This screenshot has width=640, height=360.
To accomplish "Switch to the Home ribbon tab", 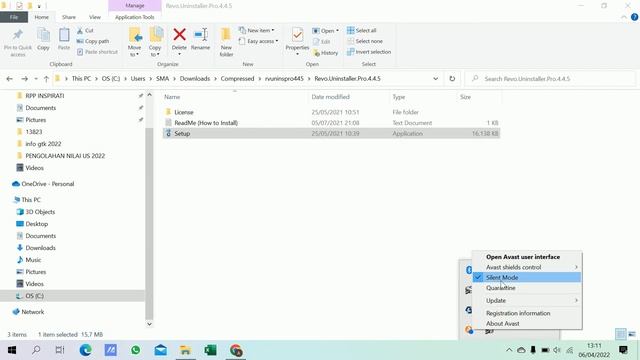I will (x=41, y=17).
